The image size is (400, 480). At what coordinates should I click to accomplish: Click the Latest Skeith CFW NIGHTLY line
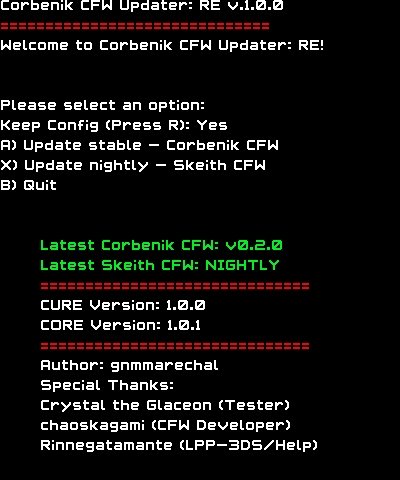(160, 266)
